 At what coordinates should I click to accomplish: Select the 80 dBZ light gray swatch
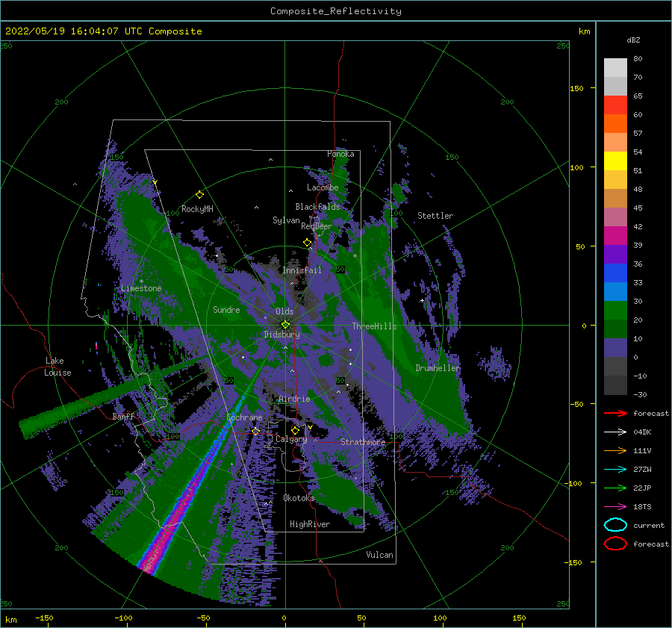click(615, 68)
